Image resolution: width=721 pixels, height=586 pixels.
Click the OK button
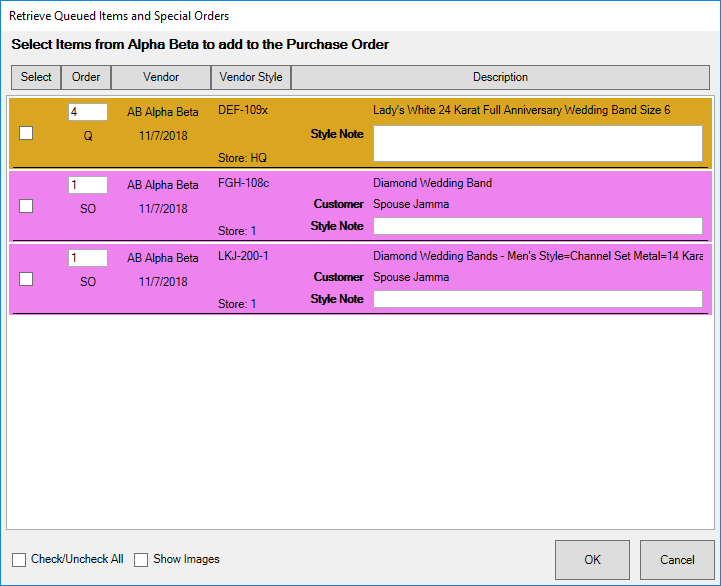pyautogui.click(x=592, y=560)
